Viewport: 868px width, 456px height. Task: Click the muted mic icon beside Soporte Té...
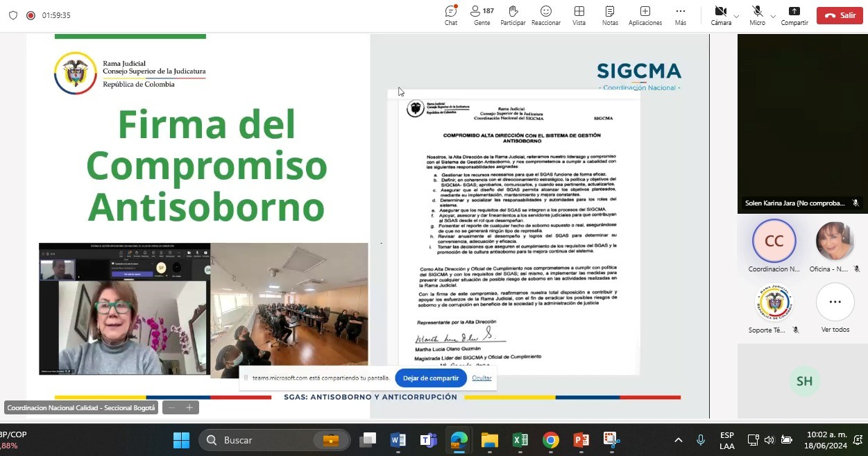(x=796, y=330)
